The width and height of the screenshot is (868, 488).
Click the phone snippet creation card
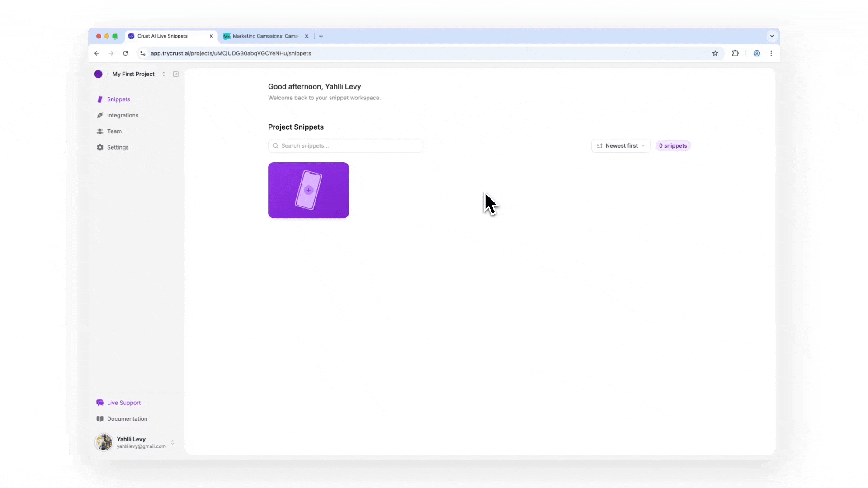coord(308,190)
